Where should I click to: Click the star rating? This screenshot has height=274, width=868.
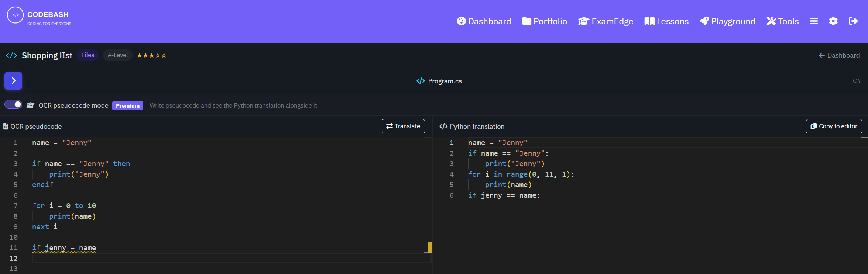(x=152, y=55)
